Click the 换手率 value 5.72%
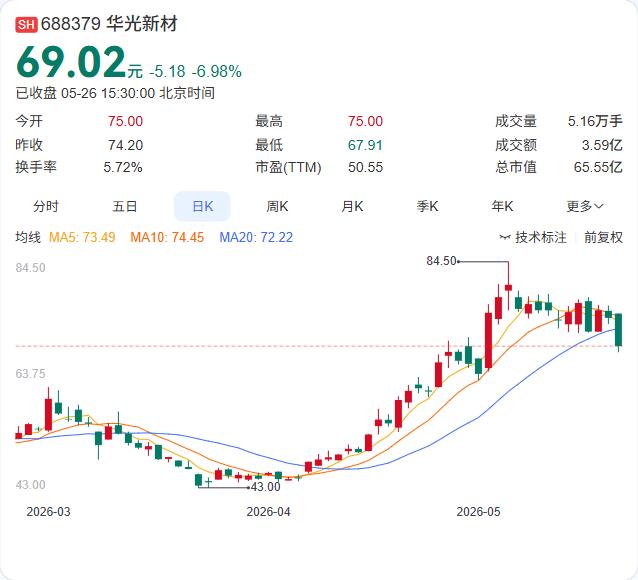The height and width of the screenshot is (580, 638). [x=123, y=167]
